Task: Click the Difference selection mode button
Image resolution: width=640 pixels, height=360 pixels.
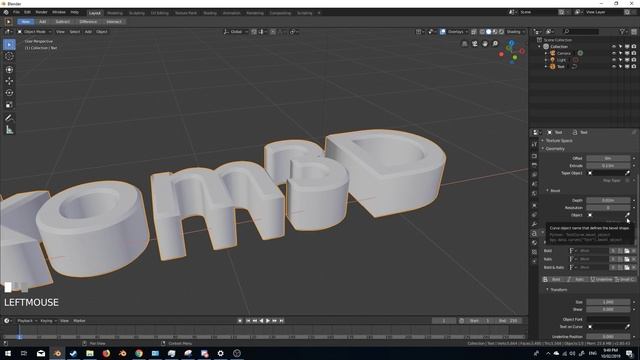Action: 88,22
